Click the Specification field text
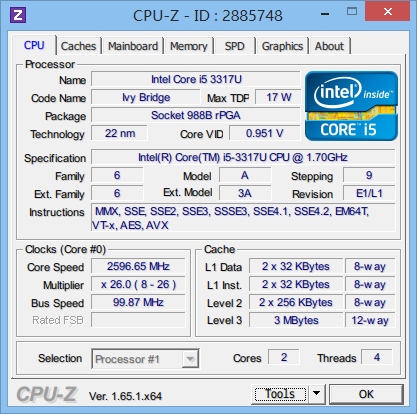 (x=243, y=157)
